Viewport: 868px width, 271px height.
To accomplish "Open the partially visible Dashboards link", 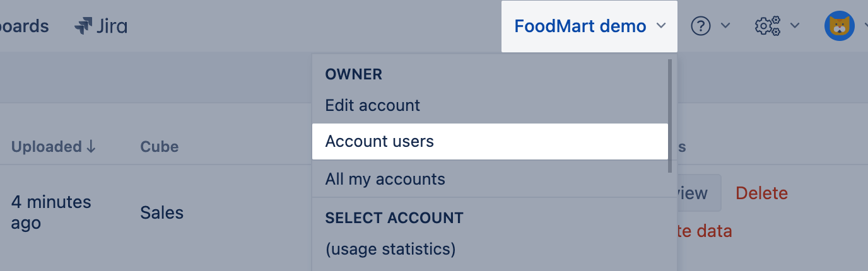I will click(24, 26).
